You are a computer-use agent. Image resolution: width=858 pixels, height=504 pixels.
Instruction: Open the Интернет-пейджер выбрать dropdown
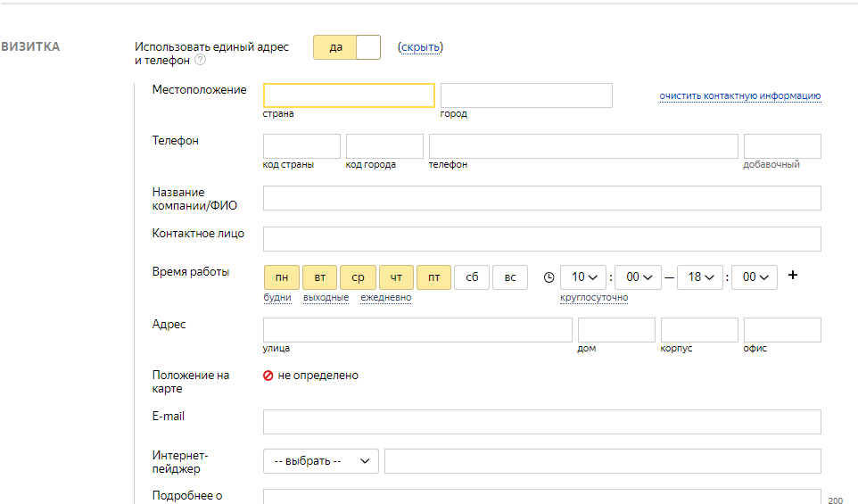(x=321, y=461)
